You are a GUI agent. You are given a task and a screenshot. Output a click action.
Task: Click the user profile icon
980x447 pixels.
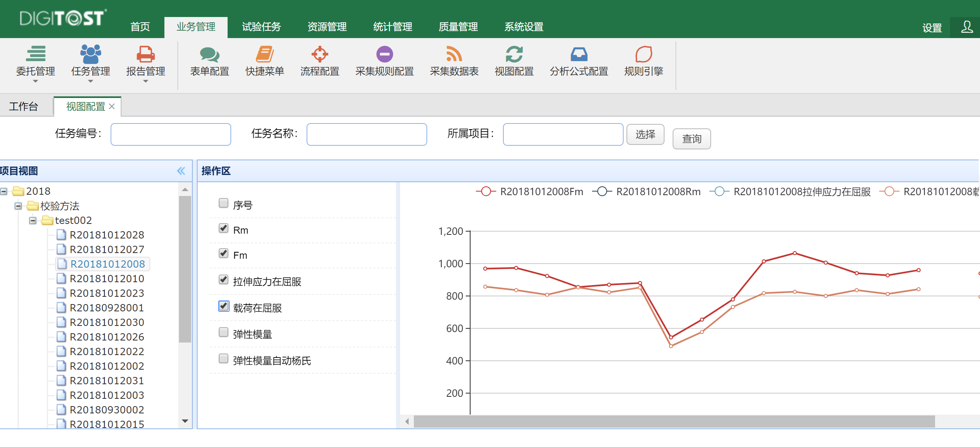[x=967, y=27]
